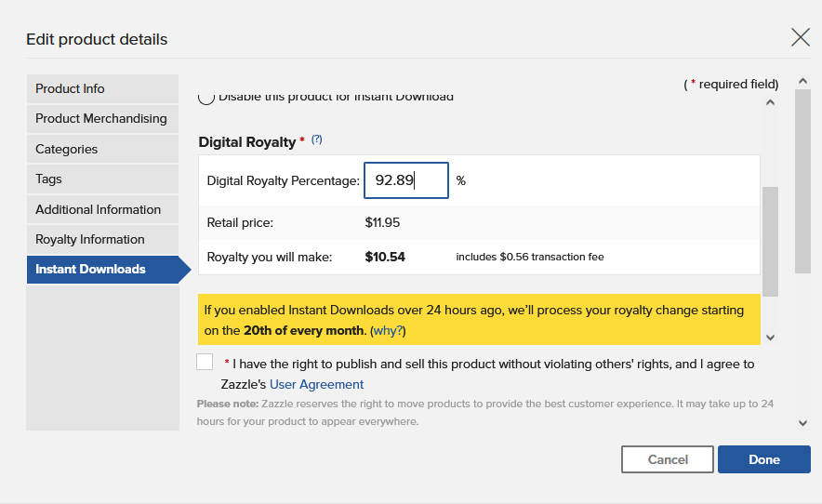
Task: Open the Product Info tab
Action: (x=102, y=88)
